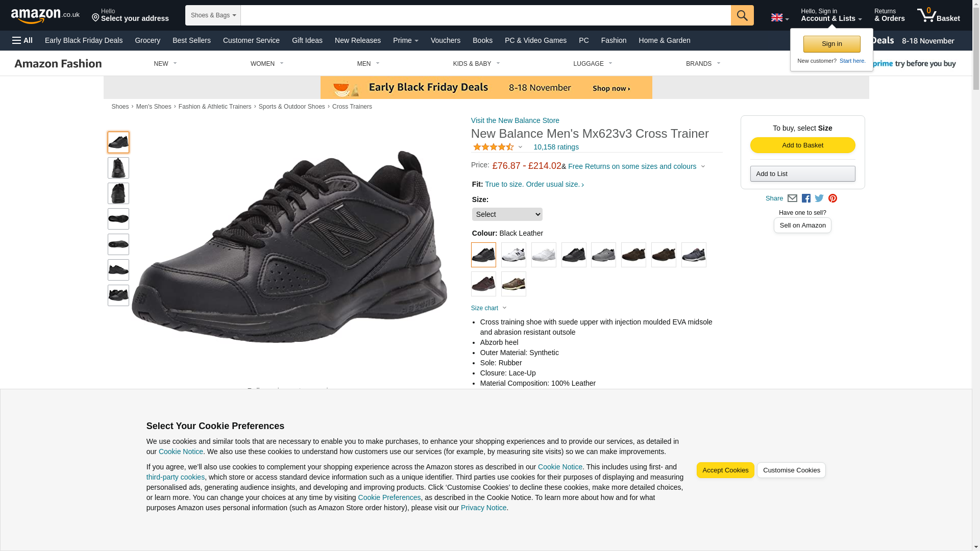Open the UK flag language selector

(779, 18)
